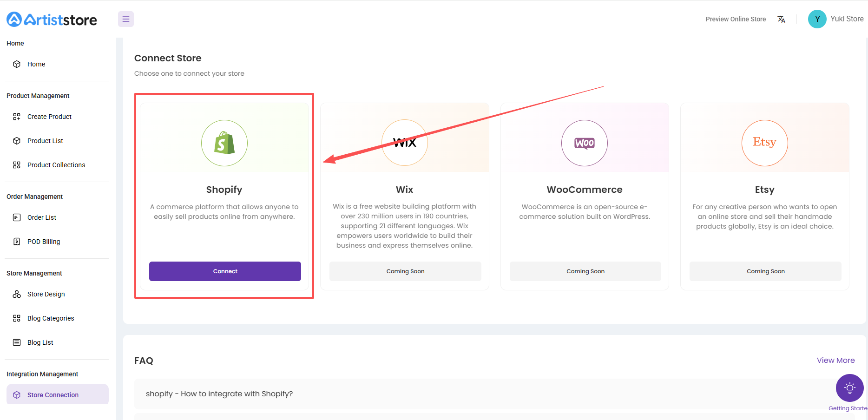Click the Wix logo circle
The width and height of the screenshot is (868, 420).
[405, 143]
